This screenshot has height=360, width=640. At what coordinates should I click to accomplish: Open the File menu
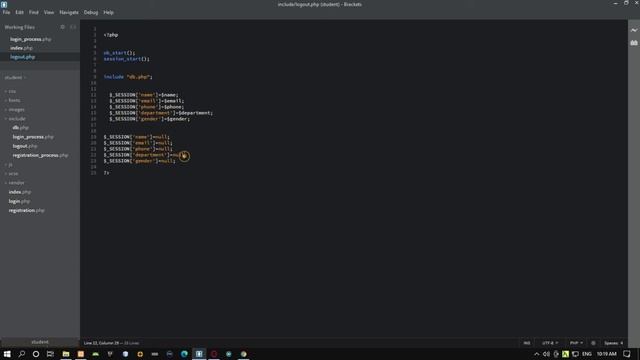click(6, 12)
